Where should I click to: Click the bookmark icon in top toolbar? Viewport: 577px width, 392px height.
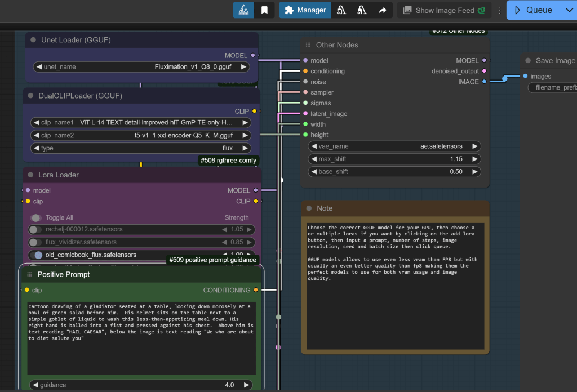(x=264, y=10)
